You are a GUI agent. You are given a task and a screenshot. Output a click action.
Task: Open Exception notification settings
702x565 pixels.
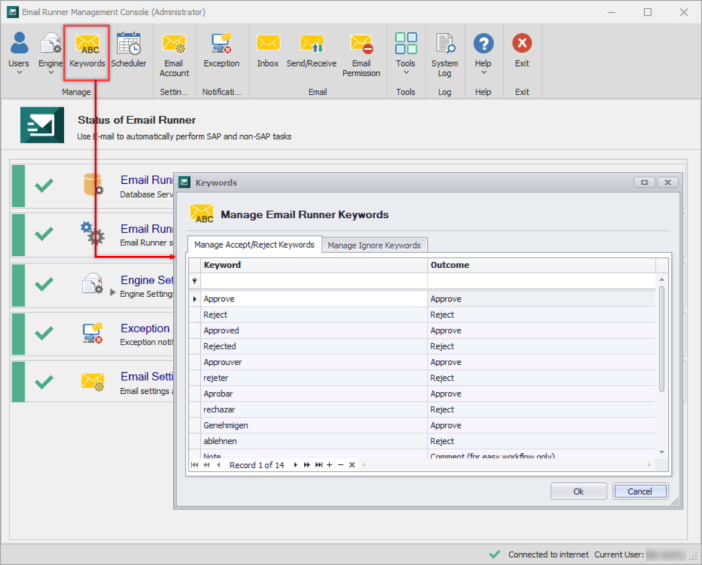click(x=221, y=50)
